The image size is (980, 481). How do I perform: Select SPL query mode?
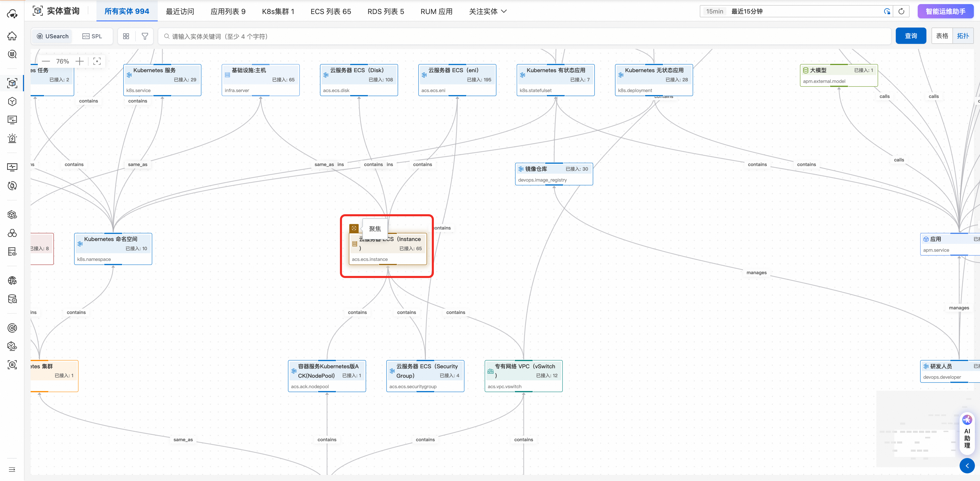tap(92, 36)
